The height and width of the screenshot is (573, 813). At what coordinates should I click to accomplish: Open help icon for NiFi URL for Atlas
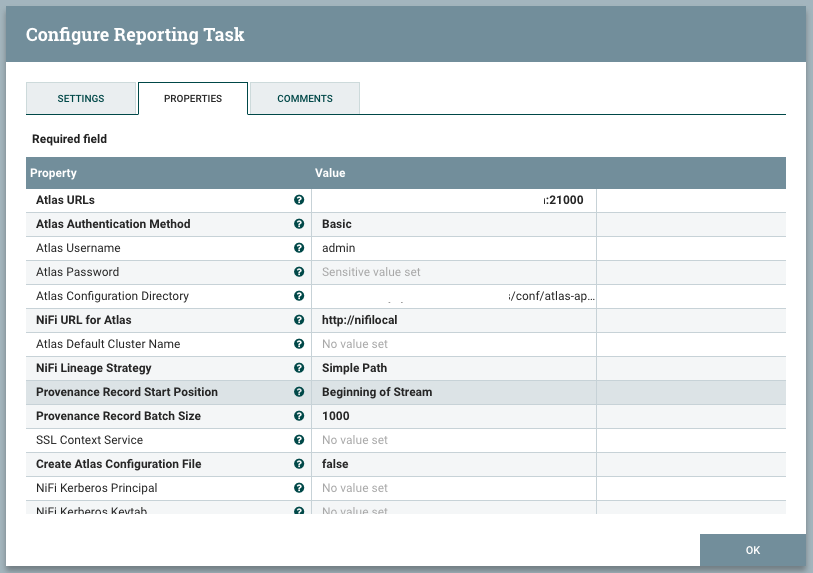coord(299,320)
